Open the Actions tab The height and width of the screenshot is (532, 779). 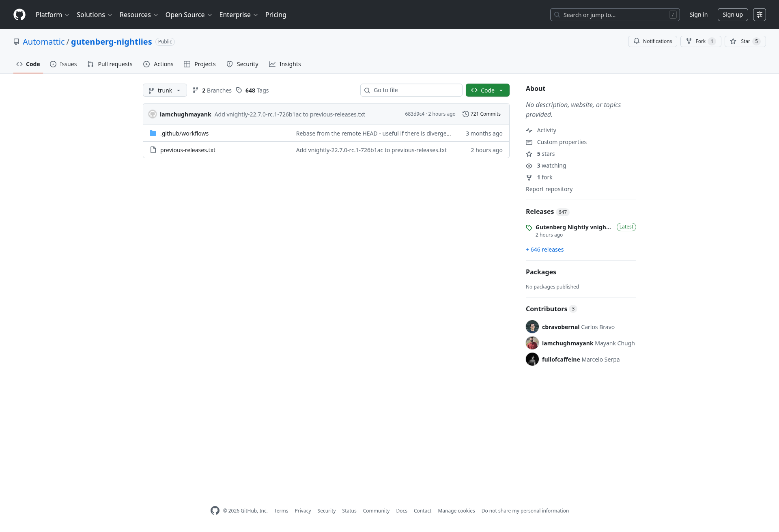(x=158, y=64)
